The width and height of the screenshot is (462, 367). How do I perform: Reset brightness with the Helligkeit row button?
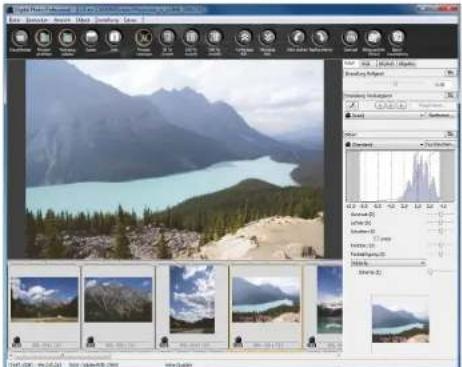click(450, 73)
